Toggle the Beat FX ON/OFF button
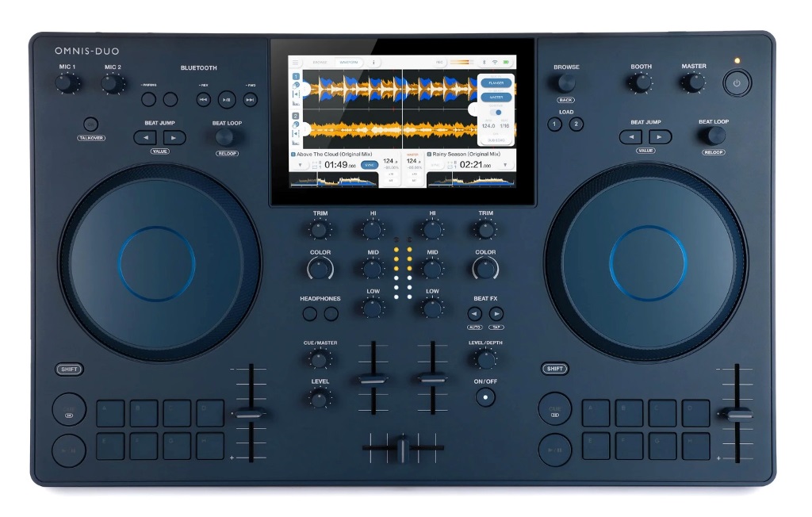The width and height of the screenshot is (812, 517). click(x=485, y=396)
